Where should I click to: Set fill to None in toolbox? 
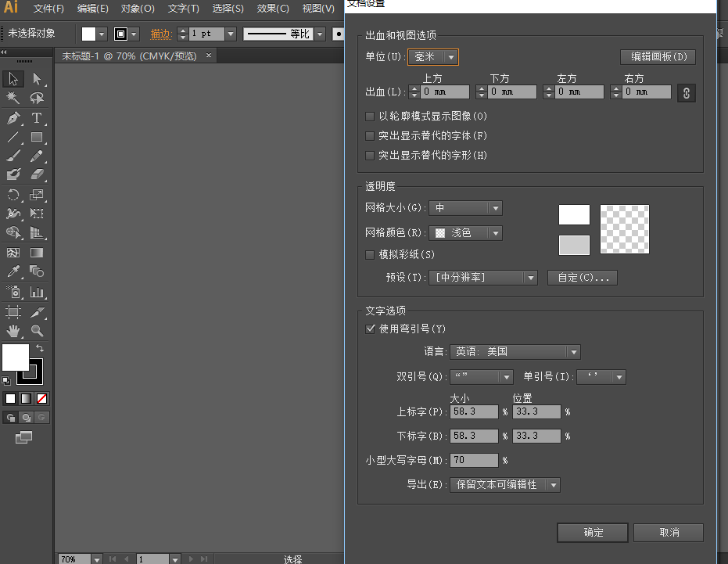coord(41,399)
